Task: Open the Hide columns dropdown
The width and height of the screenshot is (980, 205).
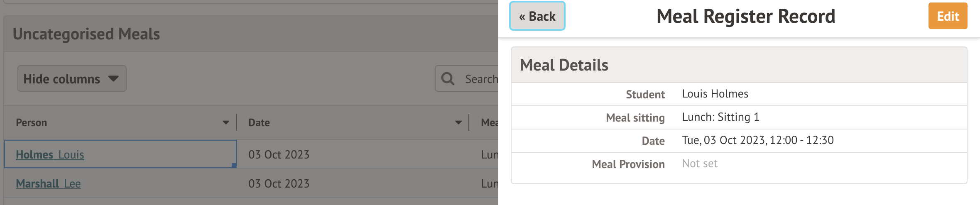Action: coord(71,78)
